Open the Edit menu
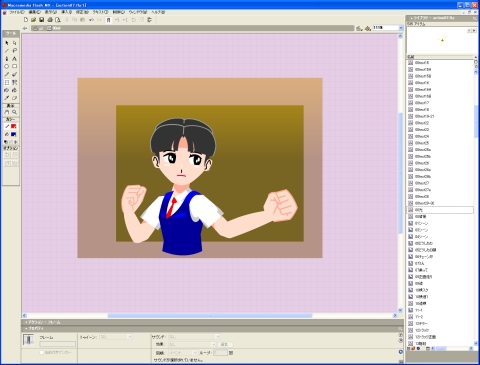Viewport: 480px width, 365px height. pos(35,12)
